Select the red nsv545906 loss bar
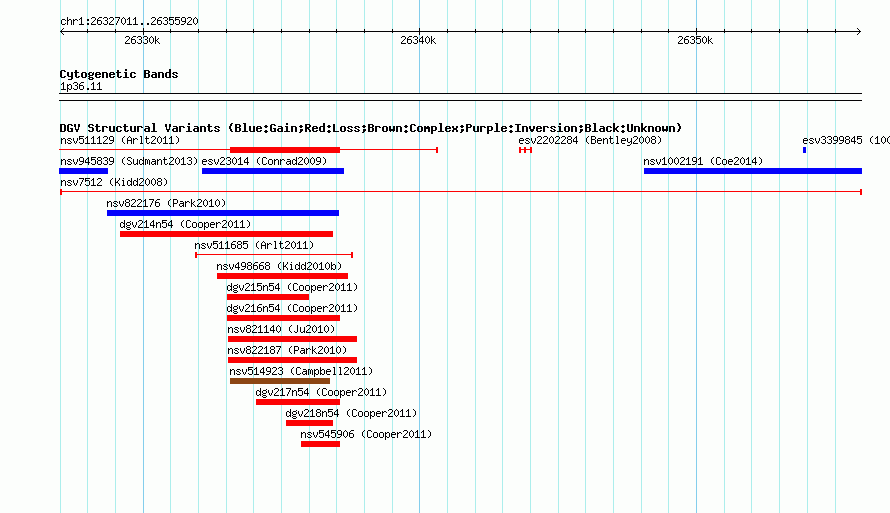 coord(321,444)
